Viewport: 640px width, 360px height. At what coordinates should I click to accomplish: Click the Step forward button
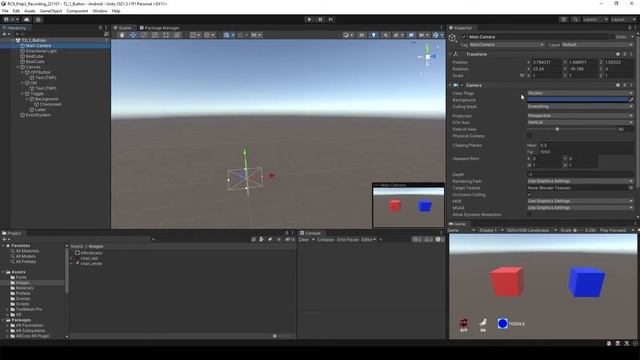pos(331,19)
